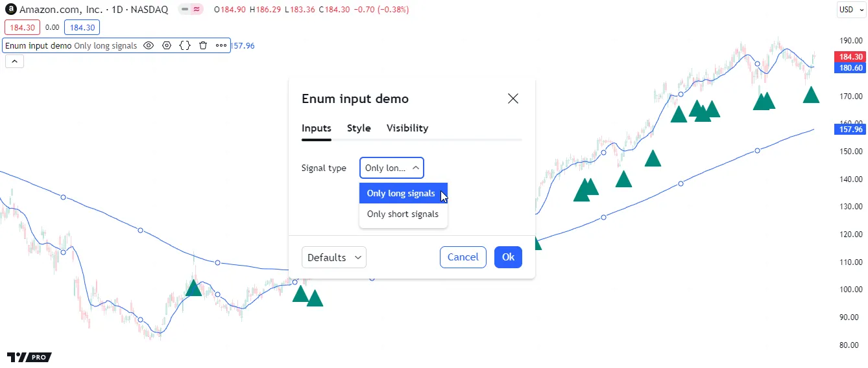Image resolution: width=868 pixels, height=368 pixels.
Task: Open the Signal type dropdown
Action: click(x=391, y=168)
